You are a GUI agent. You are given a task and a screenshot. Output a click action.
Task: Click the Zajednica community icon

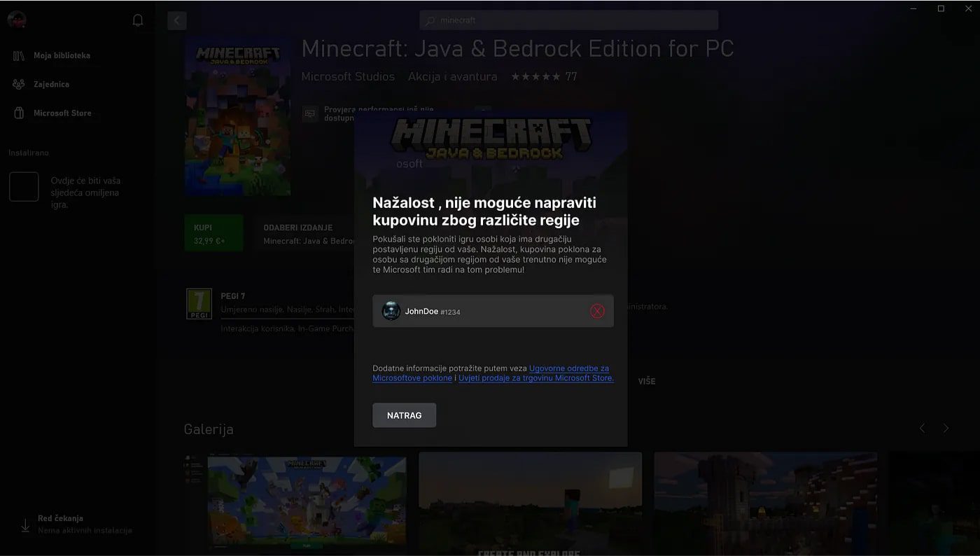tap(19, 84)
